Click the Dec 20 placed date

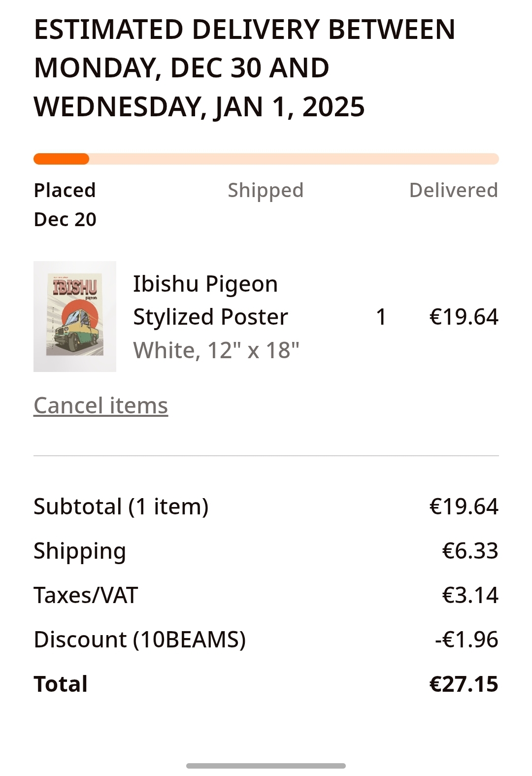(65, 219)
